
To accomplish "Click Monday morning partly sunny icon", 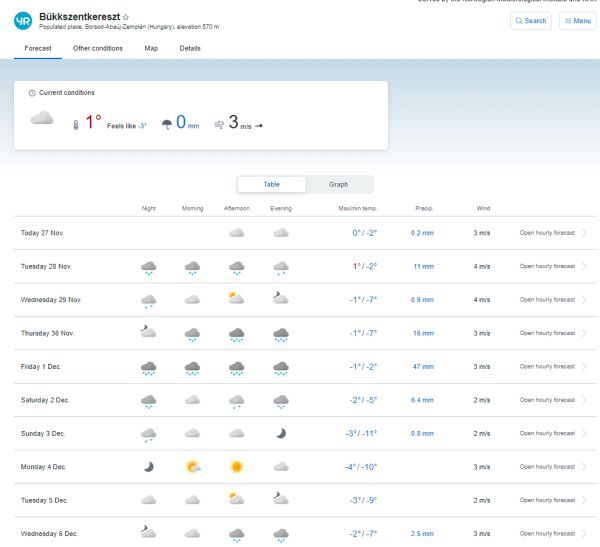I will [193, 466].
